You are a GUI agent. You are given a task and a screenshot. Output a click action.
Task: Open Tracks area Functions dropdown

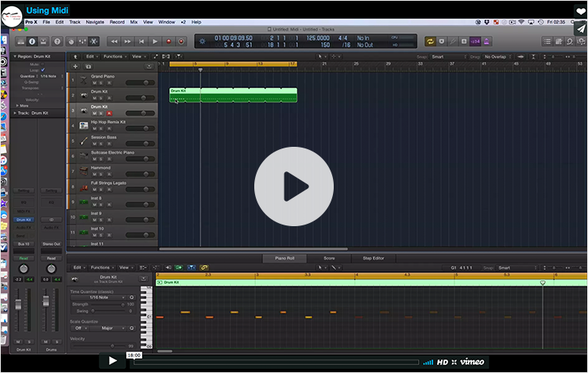pos(114,56)
